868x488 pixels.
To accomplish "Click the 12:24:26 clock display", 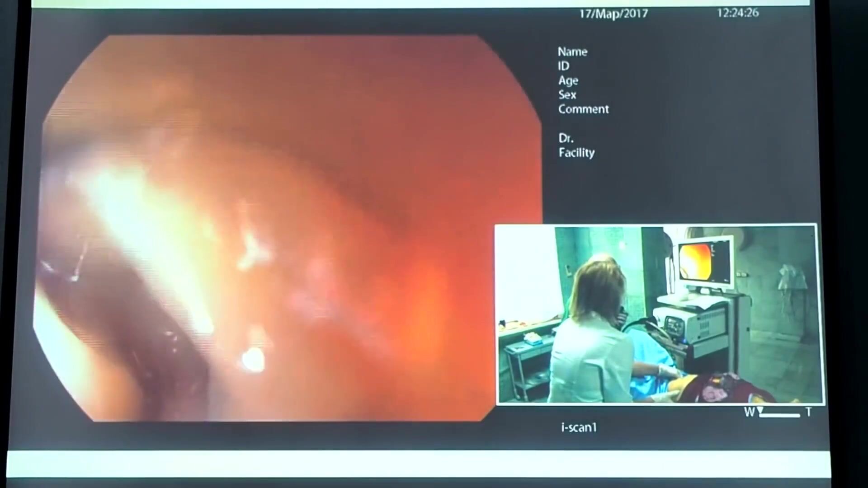I will point(737,13).
